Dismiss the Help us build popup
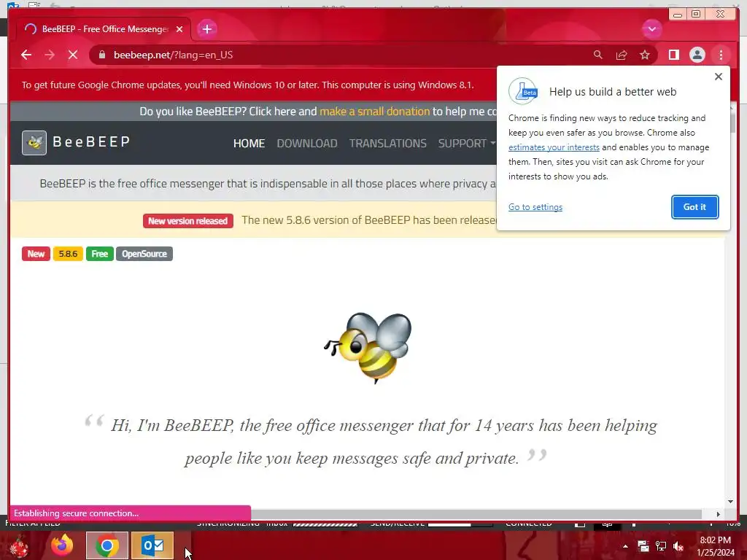 pos(719,77)
